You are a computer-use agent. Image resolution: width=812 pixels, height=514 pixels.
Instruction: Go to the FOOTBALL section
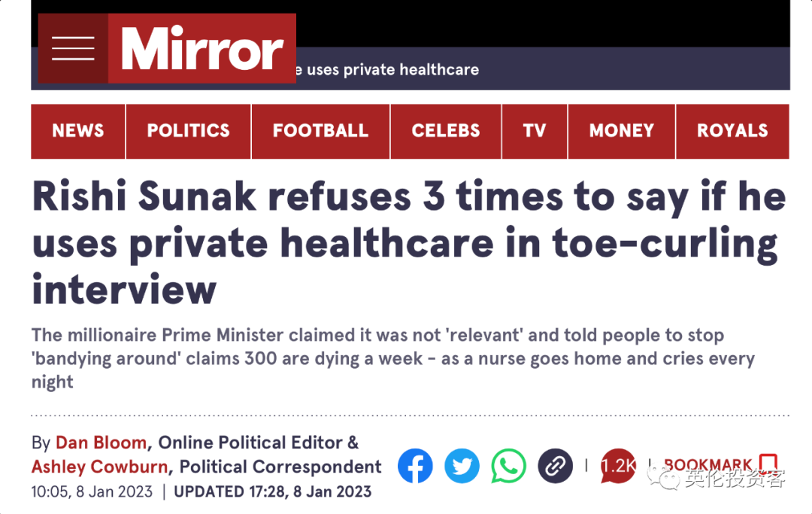pyautogui.click(x=320, y=131)
